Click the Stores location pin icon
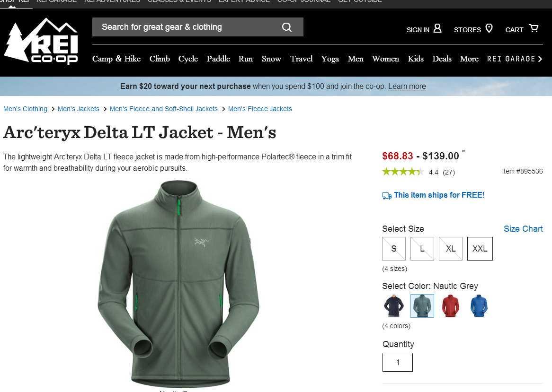The width and height of the screenshot is (552, 392). click(x=489, y=28)
